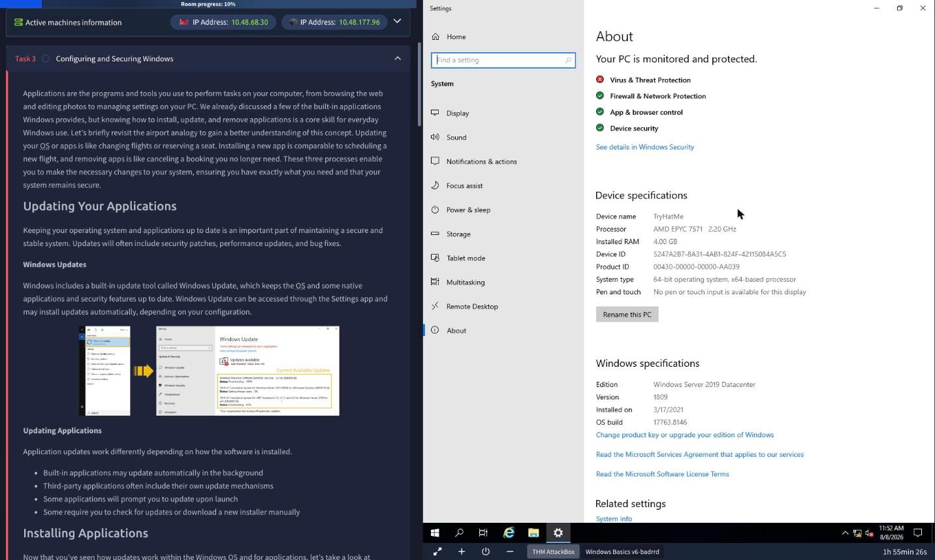Viewport: 935px width, 560px height.
Task: Click the power icon in bottom bar
Action: click(486, 552)
